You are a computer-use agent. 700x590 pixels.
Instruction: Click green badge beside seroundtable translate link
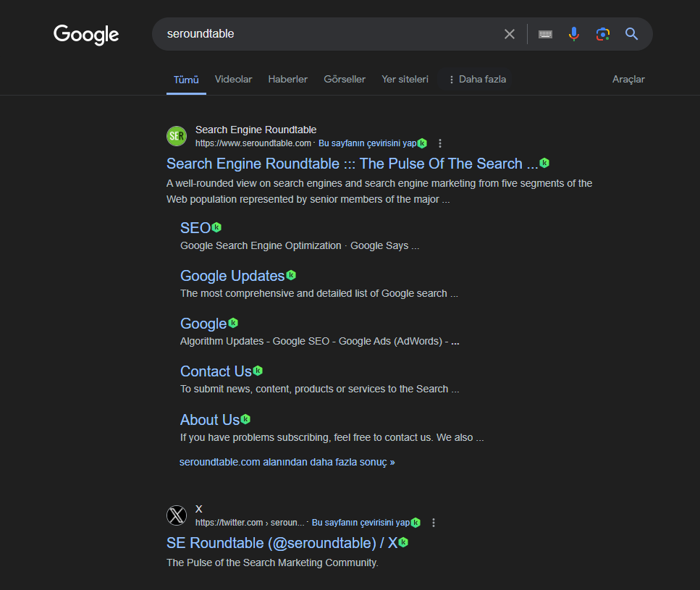[422, 143]
